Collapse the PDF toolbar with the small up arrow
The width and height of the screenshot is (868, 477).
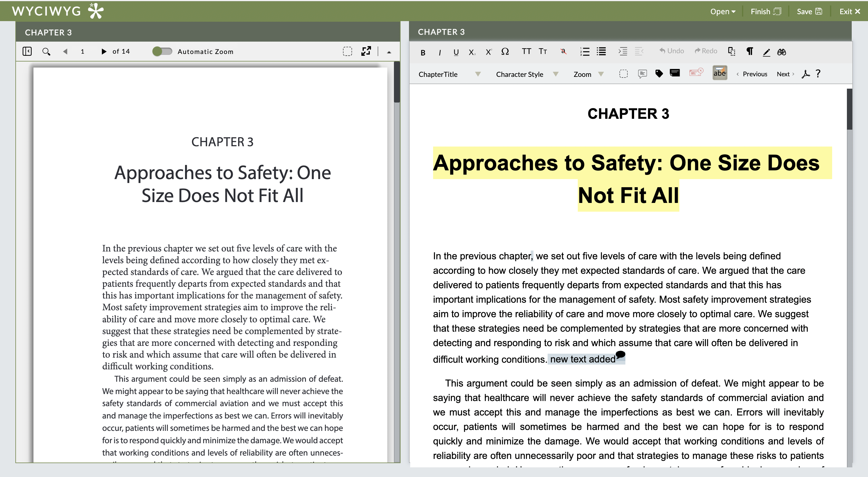pos(389,52)
